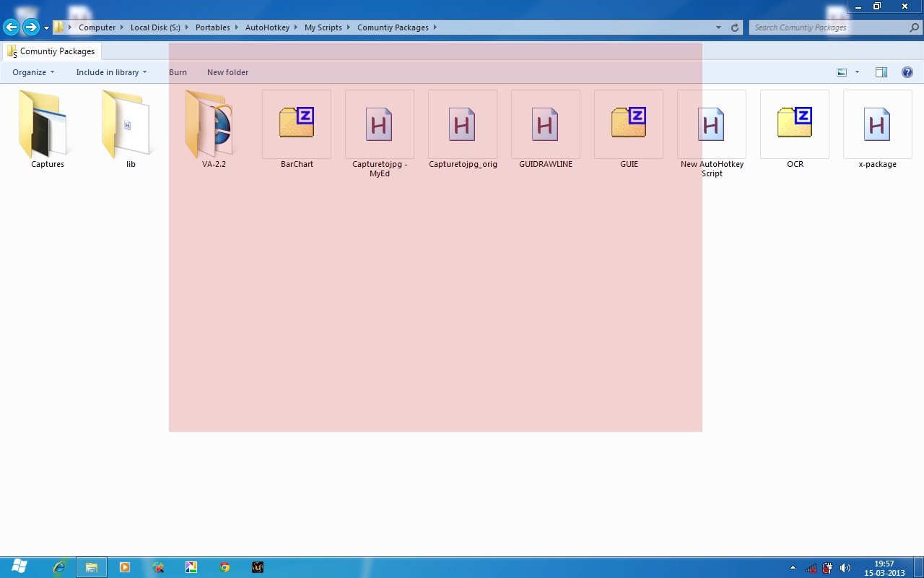Open the BarChart zip archive

(x=297, y=124)
